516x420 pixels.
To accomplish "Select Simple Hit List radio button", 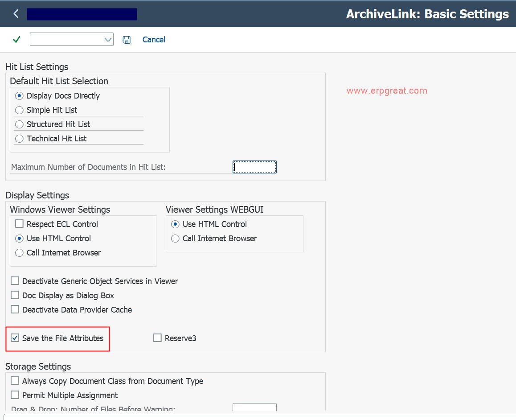I will tap(19, 110).
